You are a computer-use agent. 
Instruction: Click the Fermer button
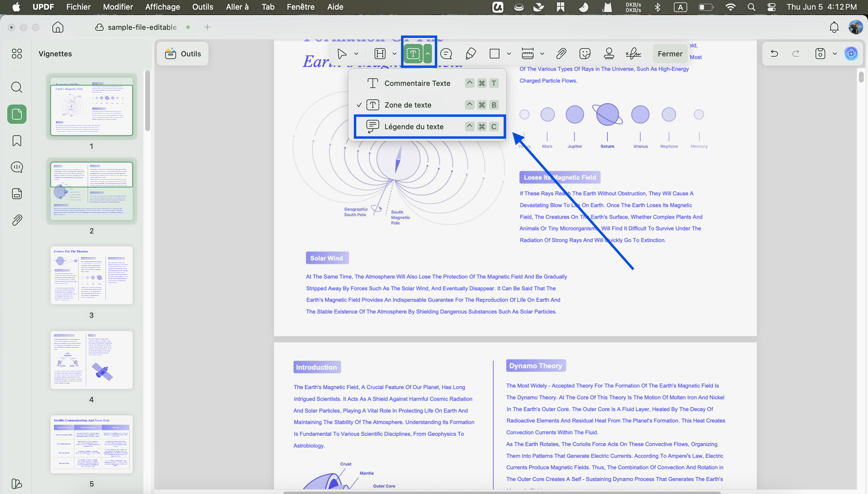click(x=670, y=54)
